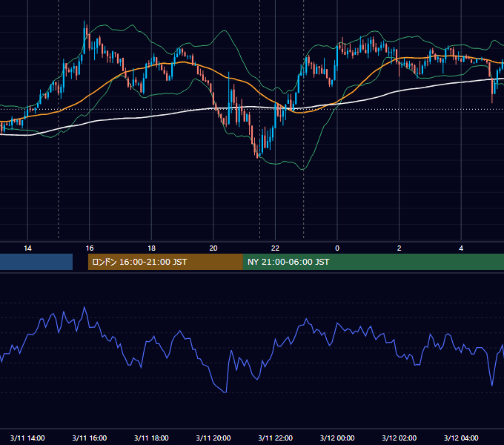This screenshot has width=504, height=445.
Task: Click the 20 hour axis label
Action: point(213,248)
